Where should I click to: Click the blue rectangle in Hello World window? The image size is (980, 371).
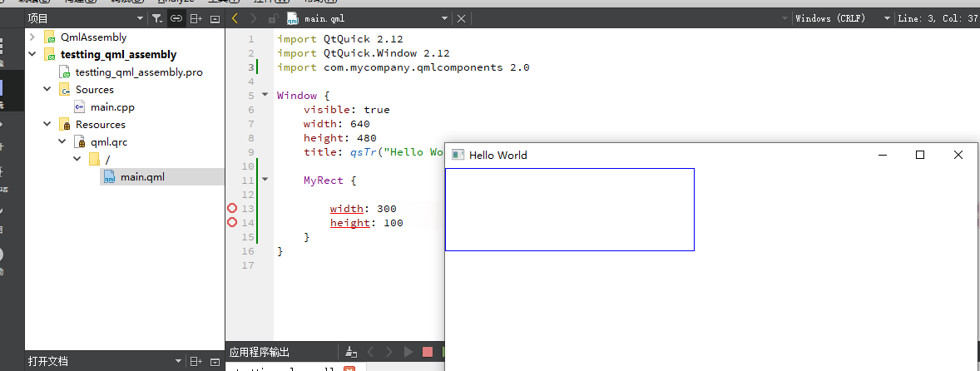[569, 210]
